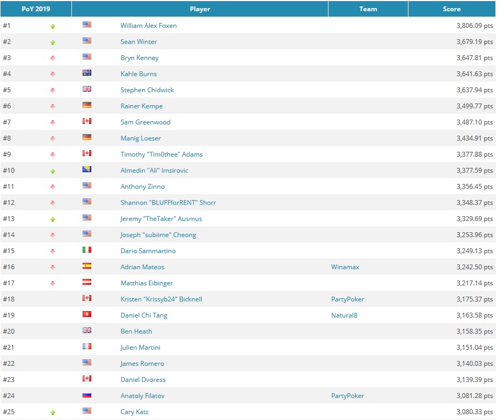Open Stephen Chidwick's player link
This screenshot has width=504, height=420.
(147, 90)
